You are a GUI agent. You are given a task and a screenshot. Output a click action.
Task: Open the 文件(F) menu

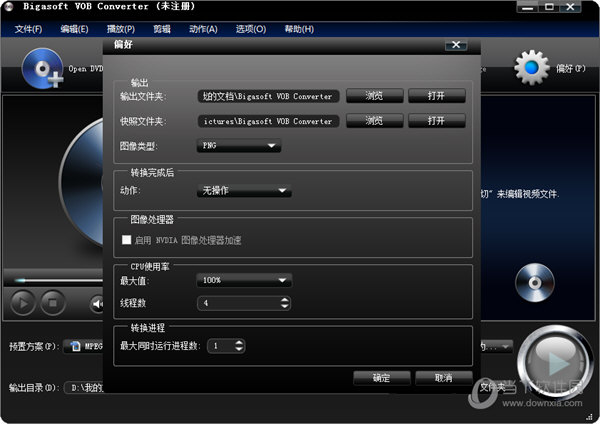click(28, 29)
